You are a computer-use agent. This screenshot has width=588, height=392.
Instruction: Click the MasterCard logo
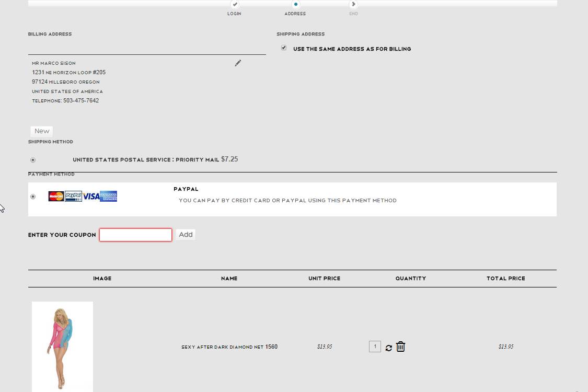pyautogui.click(x=56, y=196)
